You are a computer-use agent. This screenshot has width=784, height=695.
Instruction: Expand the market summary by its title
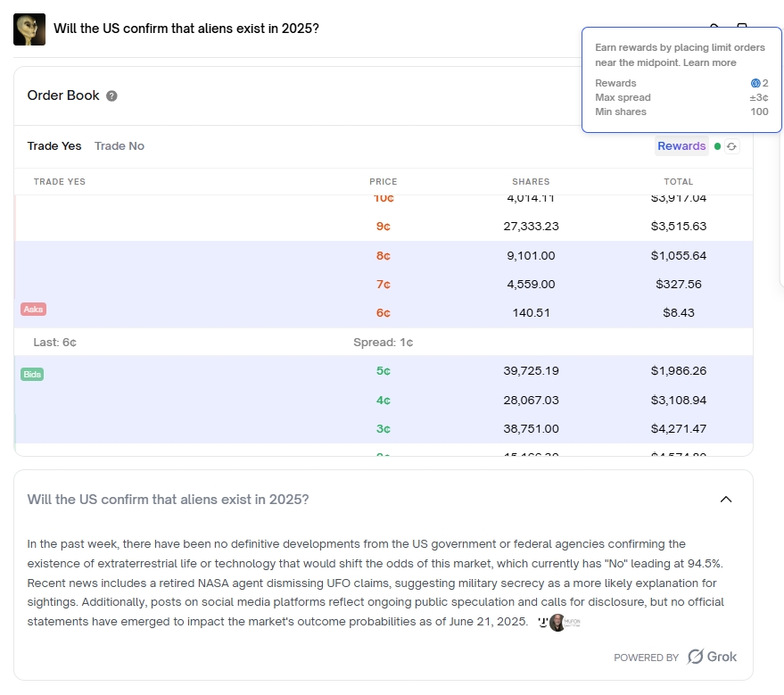169,500
